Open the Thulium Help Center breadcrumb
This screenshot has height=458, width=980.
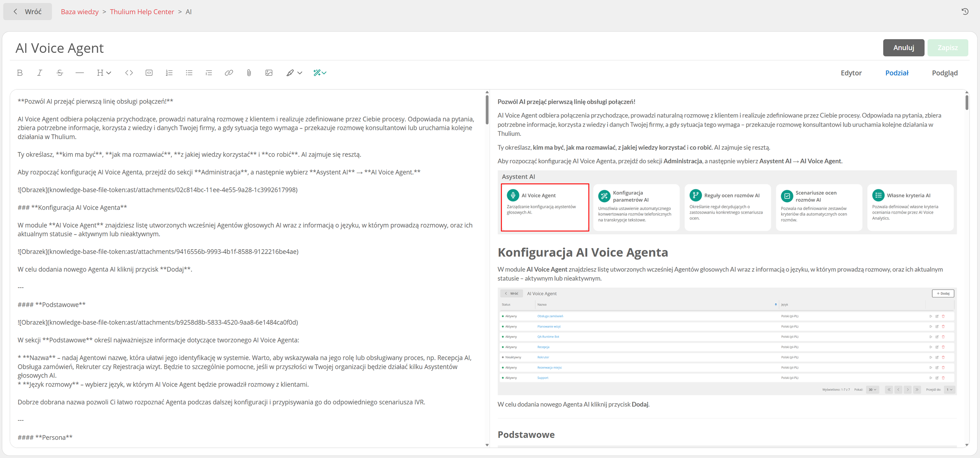[142, 12]
